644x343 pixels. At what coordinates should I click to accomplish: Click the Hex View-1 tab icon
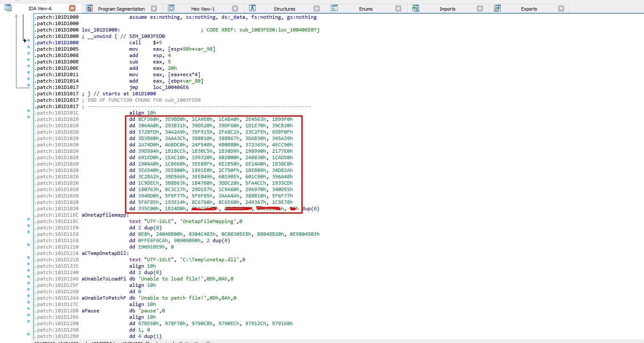[x=171, y=9]
